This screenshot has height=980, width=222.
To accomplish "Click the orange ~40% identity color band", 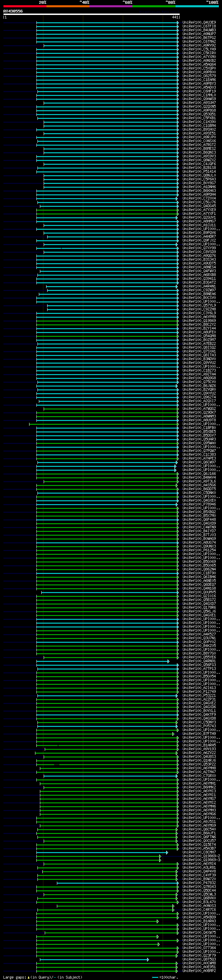I will pos(68,6).
